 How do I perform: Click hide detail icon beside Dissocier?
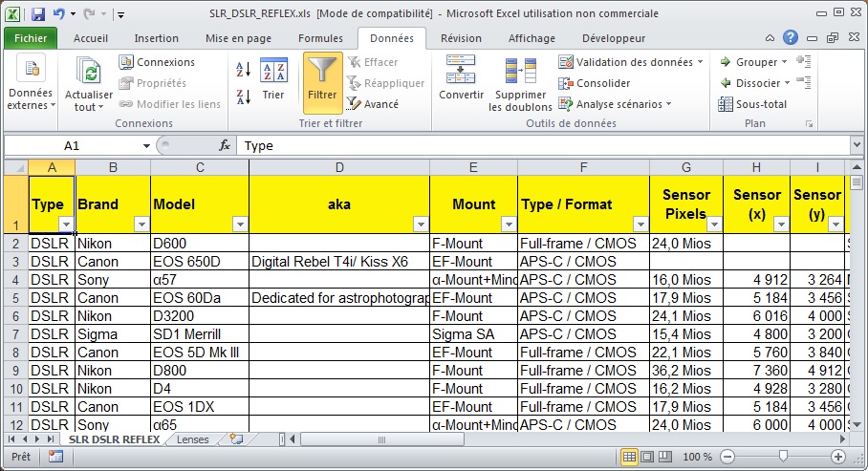tap(803, 82)
